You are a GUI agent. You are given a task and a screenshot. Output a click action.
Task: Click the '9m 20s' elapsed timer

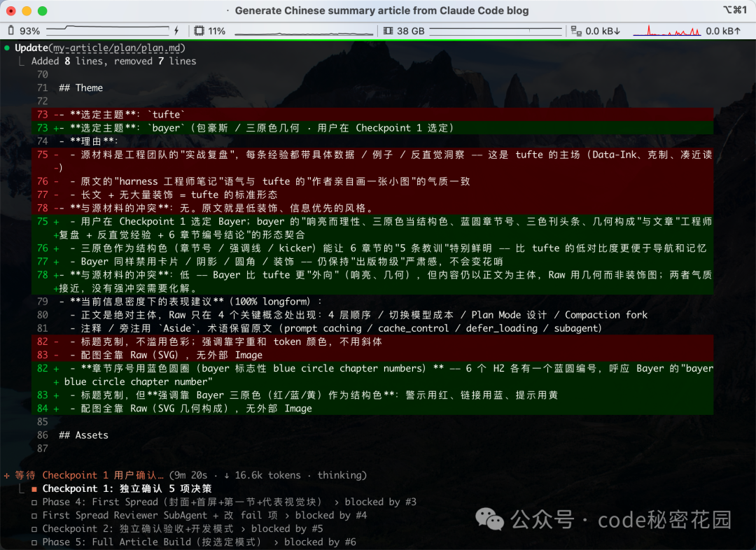[191, 475]
